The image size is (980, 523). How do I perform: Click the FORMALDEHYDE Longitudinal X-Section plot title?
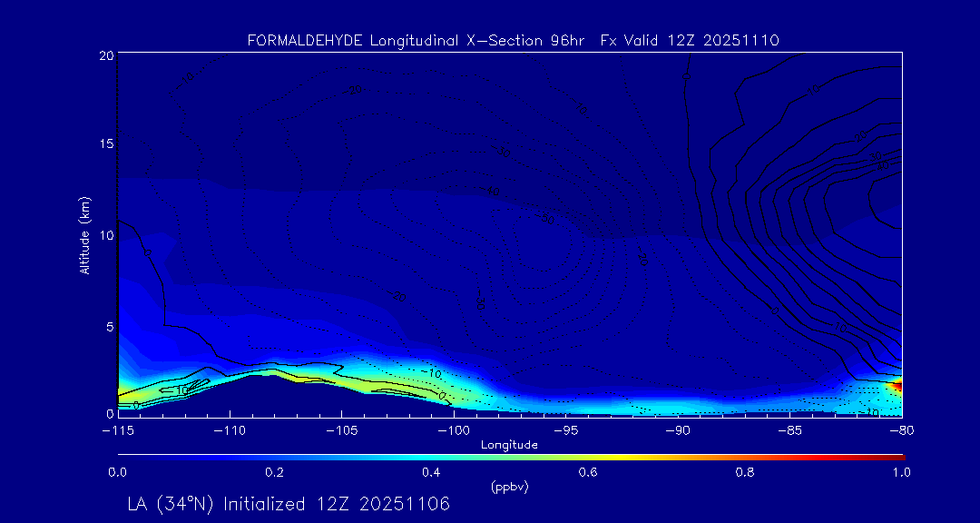point(513,41)
